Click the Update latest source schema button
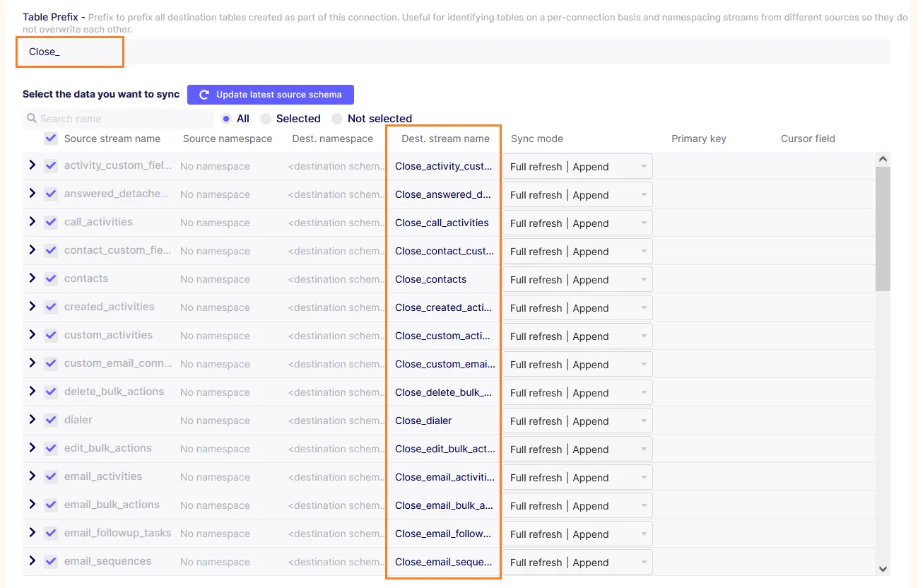918x588 pixels. click(270, 95)
